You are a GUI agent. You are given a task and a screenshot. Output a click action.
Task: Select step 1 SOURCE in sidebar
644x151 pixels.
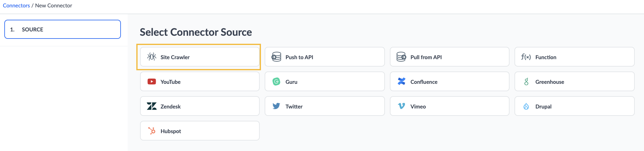click(63, 29)
